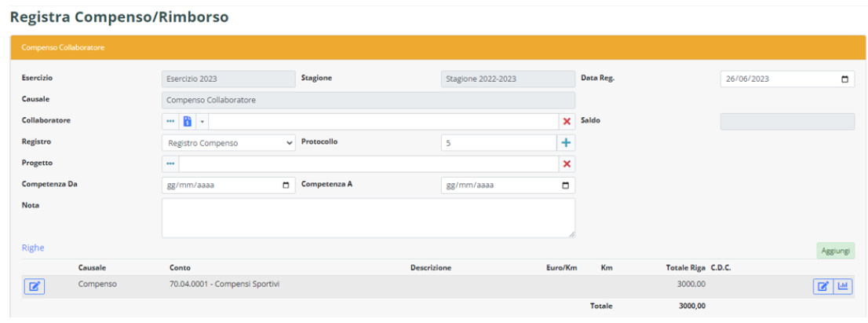
Task: Open the Competenza A calendar picker
Action: (565, 185)
